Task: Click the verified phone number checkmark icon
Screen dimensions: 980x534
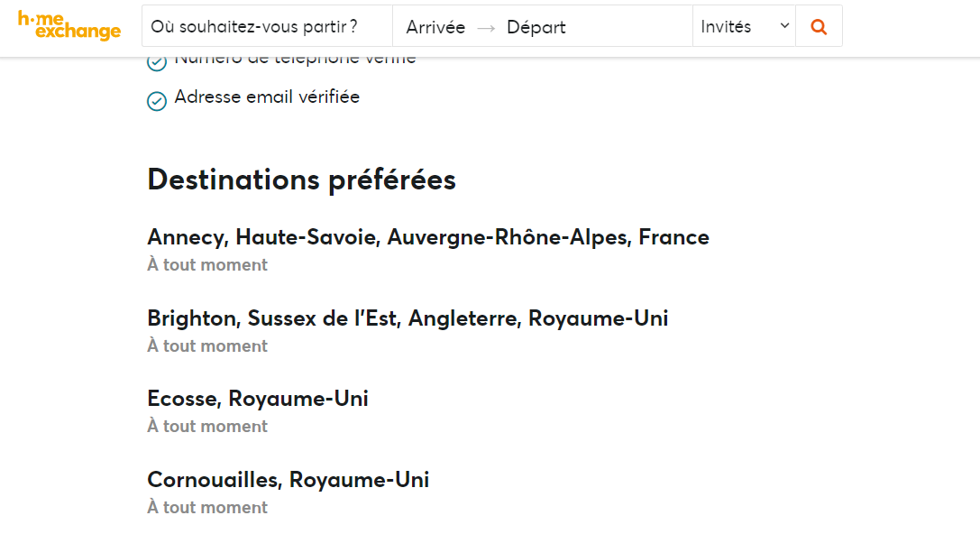Action: click(x=157, y=63)
